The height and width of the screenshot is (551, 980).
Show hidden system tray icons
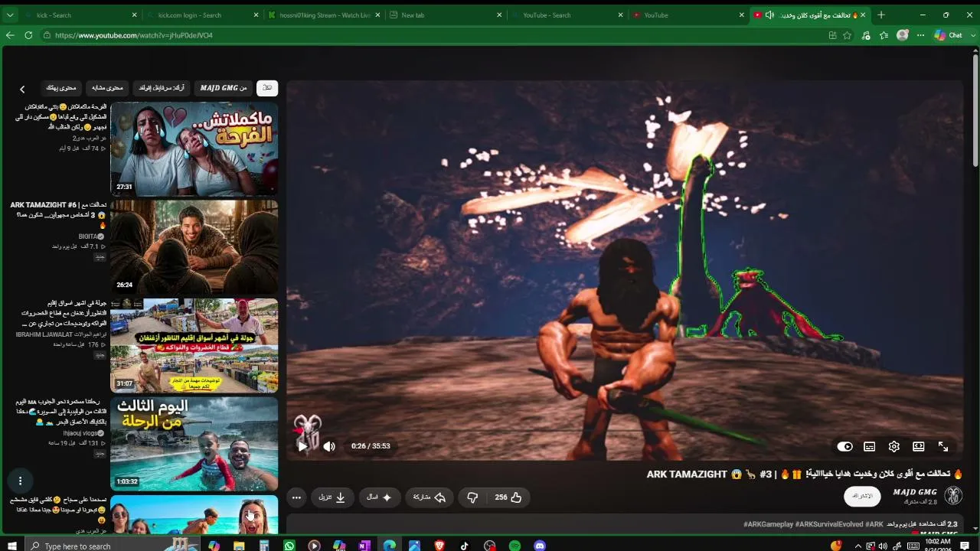[x=857, y=546]
